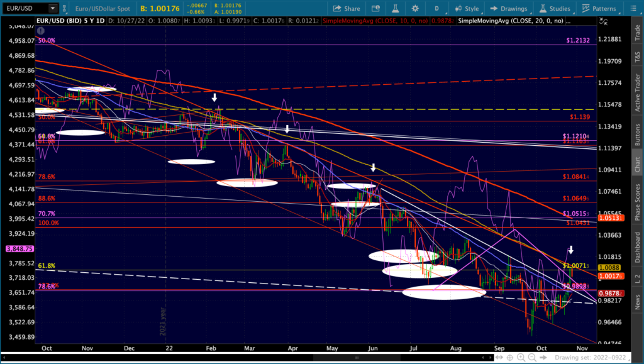Click the crosshair pan icon
This screenshot has height=364, width=644.
511,358
